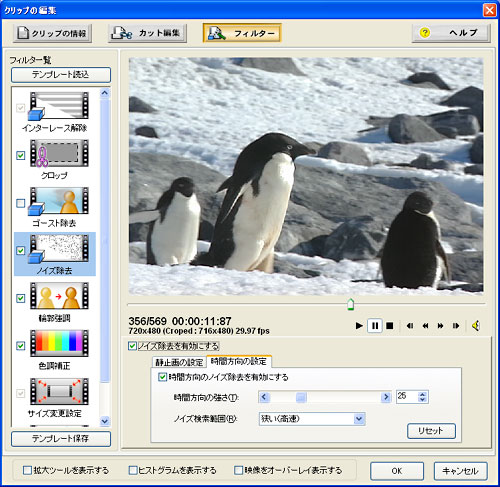Screen dimensions: 500x487
Task: Click テンプレート読込 button
Action: coord(61,75)
